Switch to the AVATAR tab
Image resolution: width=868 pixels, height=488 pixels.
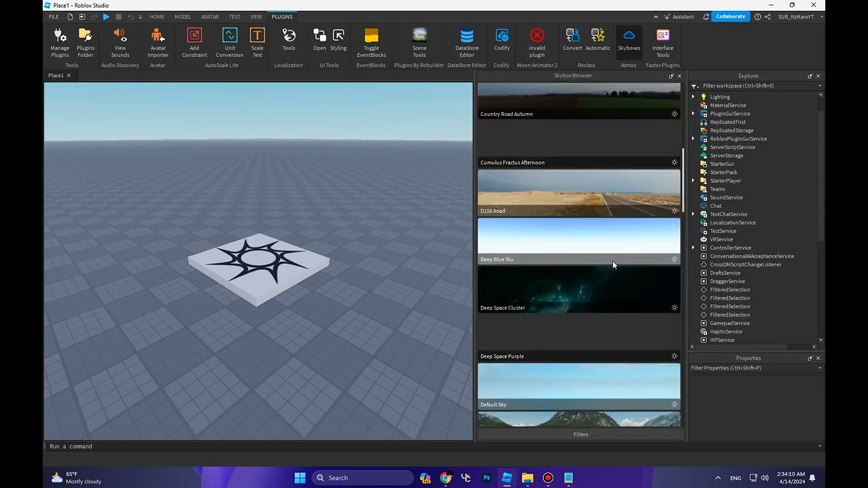tap(210, 16)
